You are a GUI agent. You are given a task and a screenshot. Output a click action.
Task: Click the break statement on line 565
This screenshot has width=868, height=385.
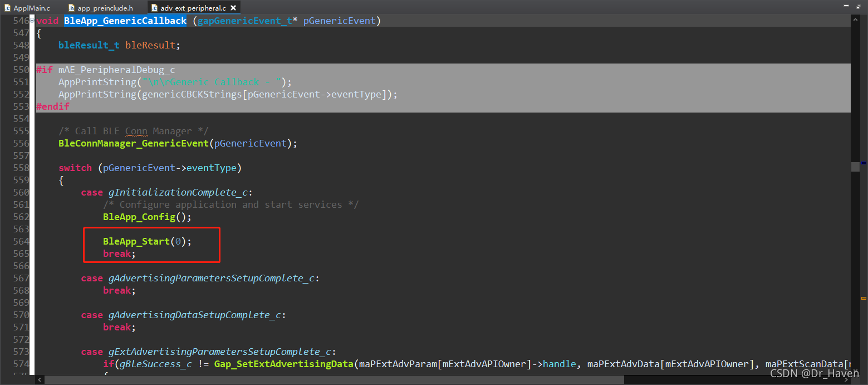tap(119, 254)
